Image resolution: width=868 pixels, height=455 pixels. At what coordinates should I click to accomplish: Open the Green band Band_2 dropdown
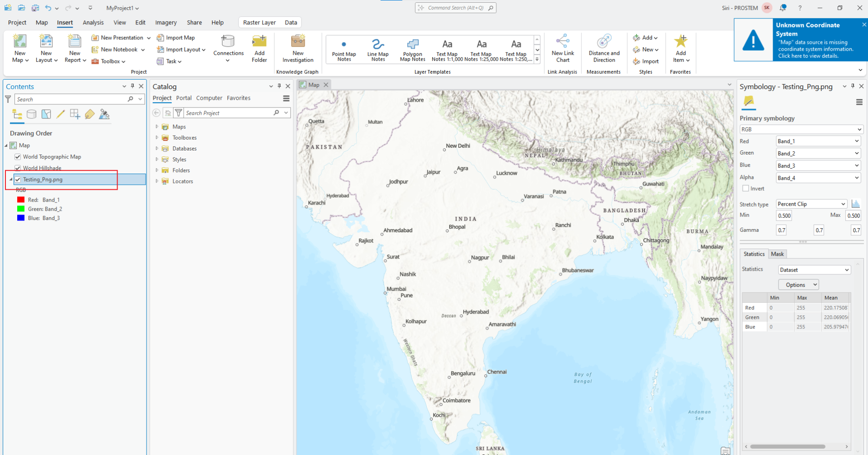pyautogui.click(x=818, y=154)
